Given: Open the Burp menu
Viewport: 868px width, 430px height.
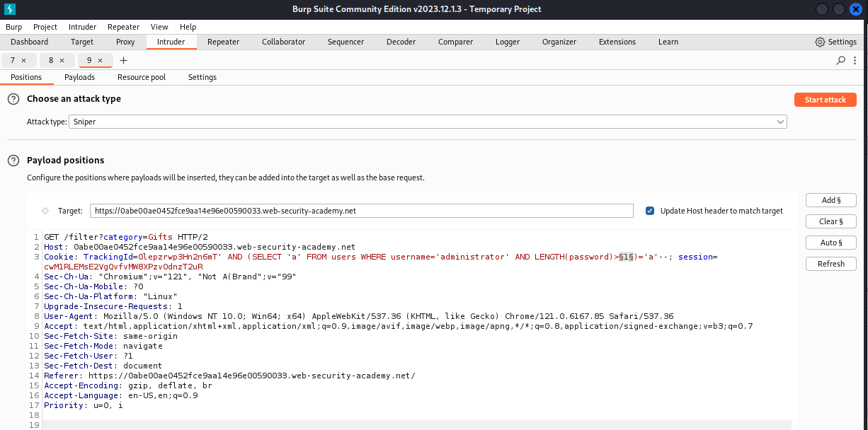Looking at the screenshot, I should (x=13, y=27).
